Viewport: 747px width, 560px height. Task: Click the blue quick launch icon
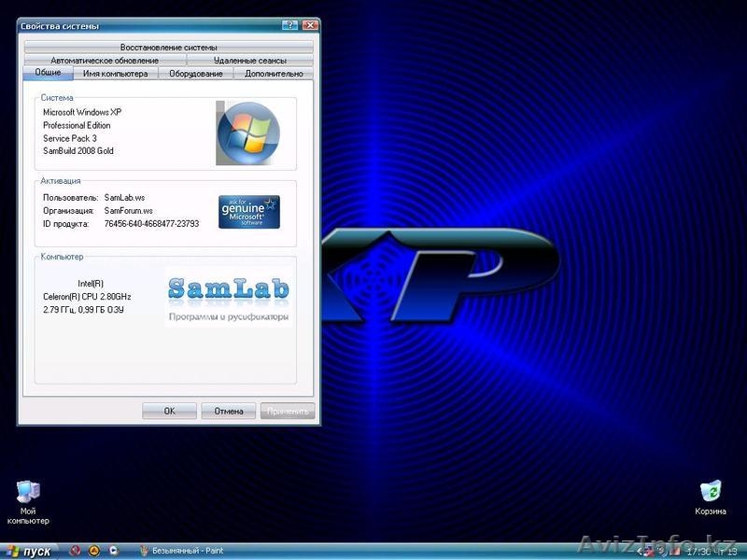[x=112, y=551]
